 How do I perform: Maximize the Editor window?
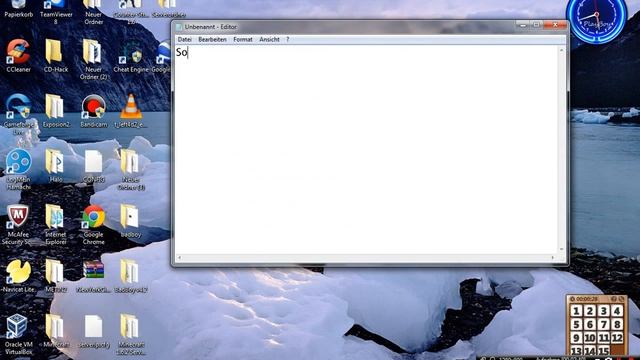click(x=536, y=25)
